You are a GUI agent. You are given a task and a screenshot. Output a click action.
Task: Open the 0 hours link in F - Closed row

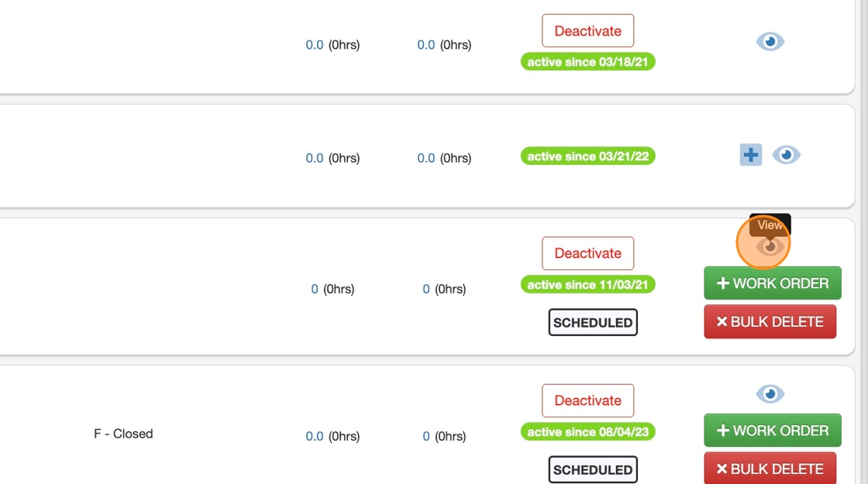(x=426, y=437)
